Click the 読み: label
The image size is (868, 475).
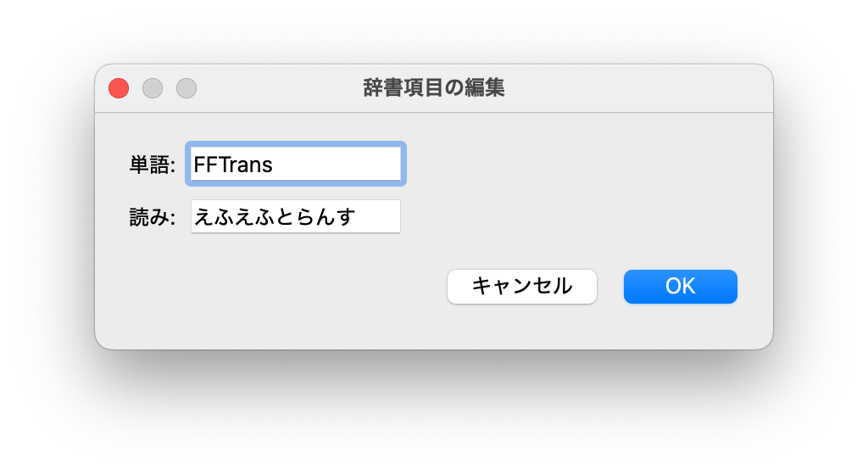pyautogui.click(x=153, y=218)
